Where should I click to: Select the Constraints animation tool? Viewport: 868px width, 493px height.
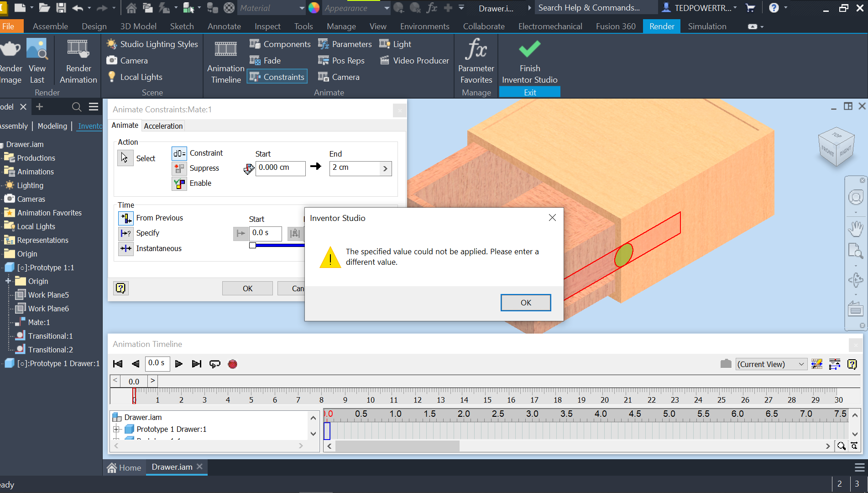pyautogui.click(x=277, y=76)
